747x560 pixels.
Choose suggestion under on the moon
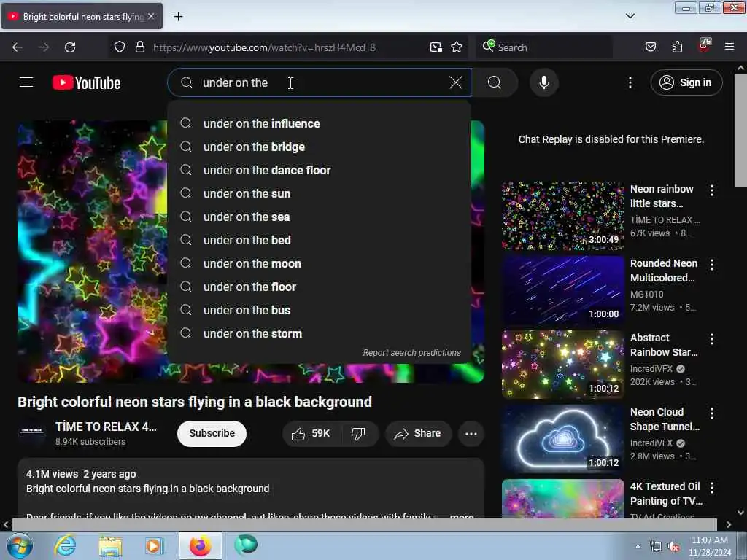tap(320, 263)
